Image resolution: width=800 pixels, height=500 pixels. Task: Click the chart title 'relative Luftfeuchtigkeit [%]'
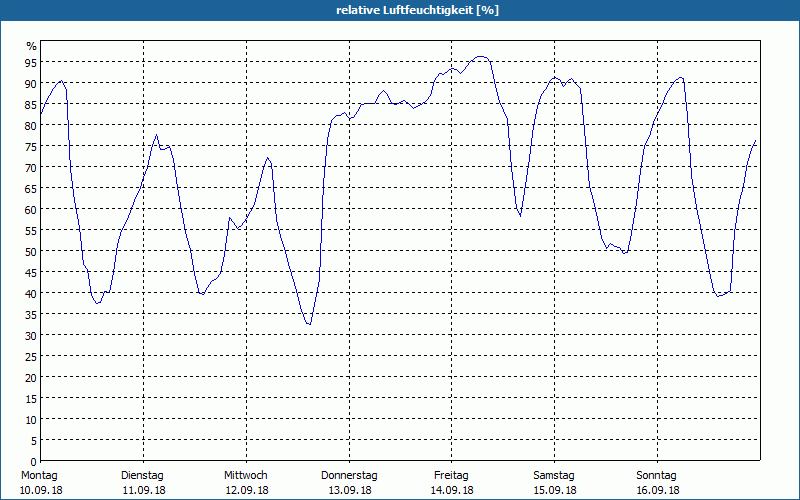click(417, 10)
